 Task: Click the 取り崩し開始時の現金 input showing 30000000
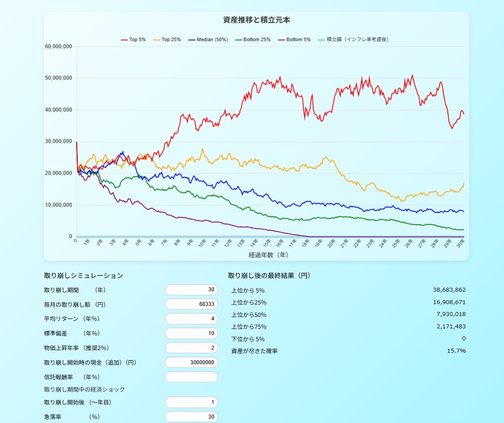tap(191, 362)
